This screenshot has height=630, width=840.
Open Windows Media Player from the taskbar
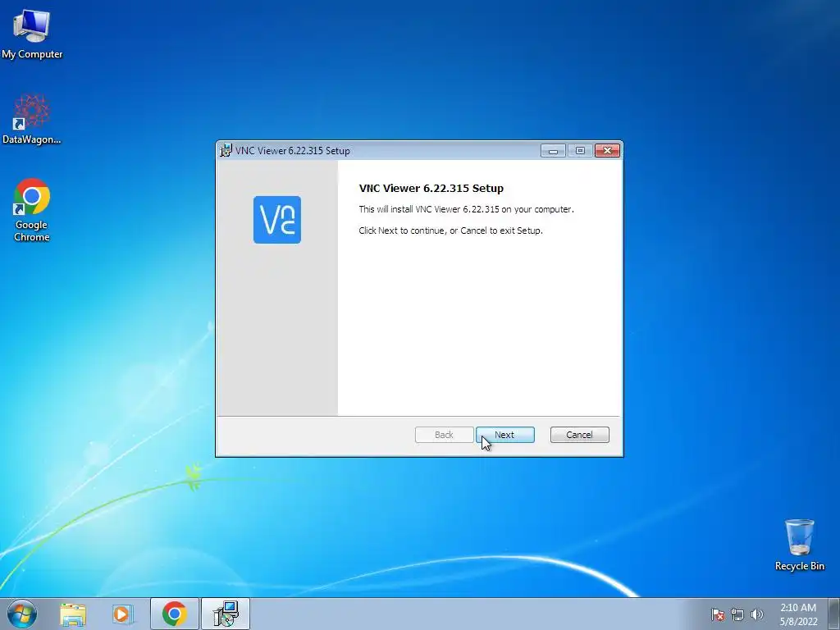click(123, 614)
